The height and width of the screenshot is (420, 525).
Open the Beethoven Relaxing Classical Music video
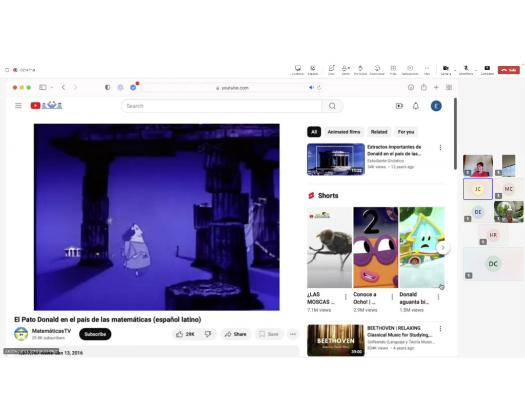click(335, 341)
